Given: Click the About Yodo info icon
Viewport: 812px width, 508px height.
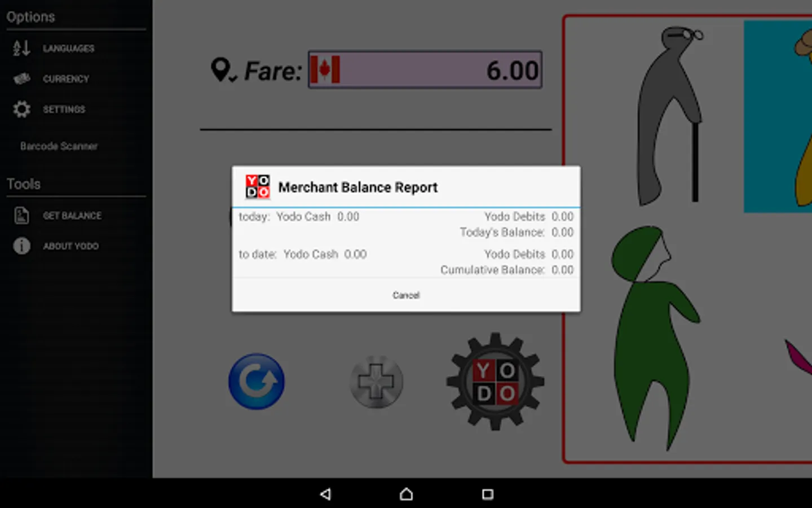Looking at the screenshot, I should 21,246.
